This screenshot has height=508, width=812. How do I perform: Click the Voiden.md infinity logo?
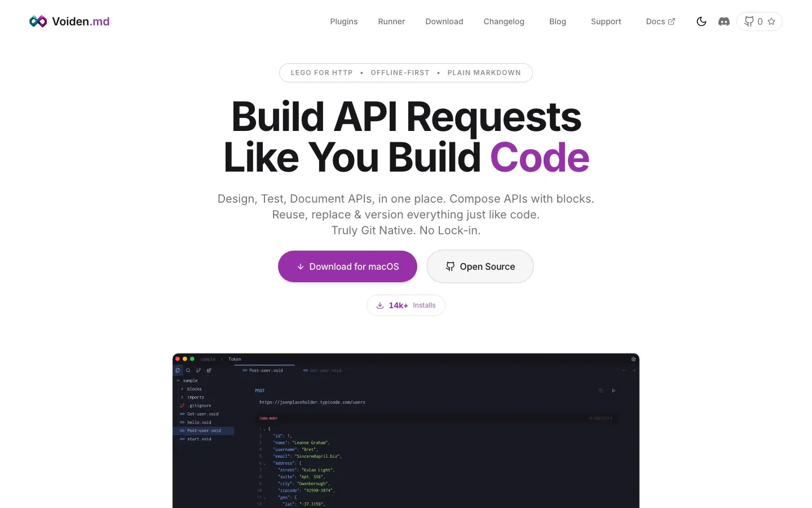click(x=38, y=21)
